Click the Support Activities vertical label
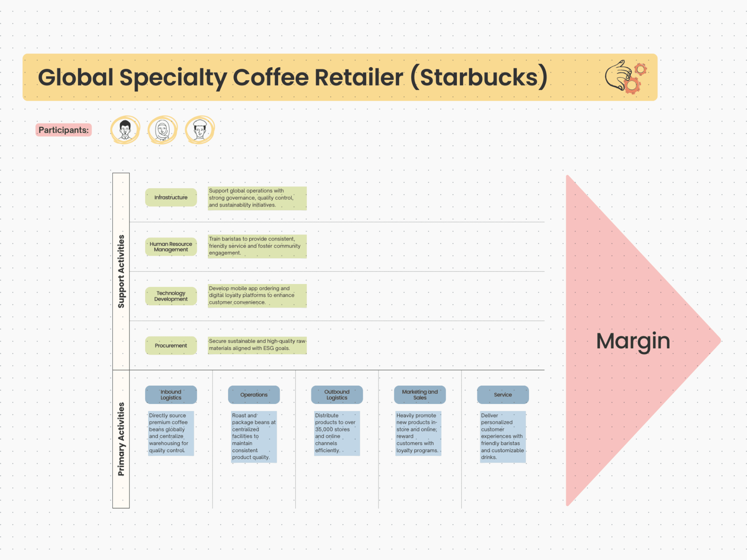This screenshot has width=747, height=560. 121,271
